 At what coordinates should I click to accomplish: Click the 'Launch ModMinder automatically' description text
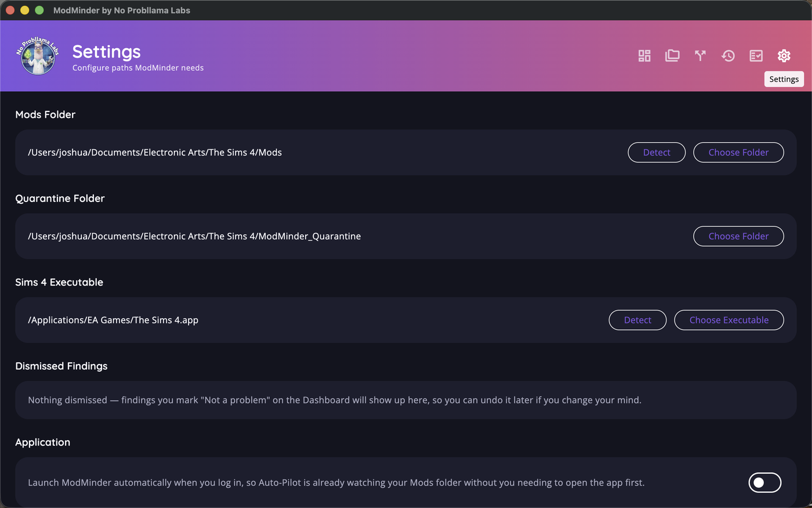click(x=336, y=482)
